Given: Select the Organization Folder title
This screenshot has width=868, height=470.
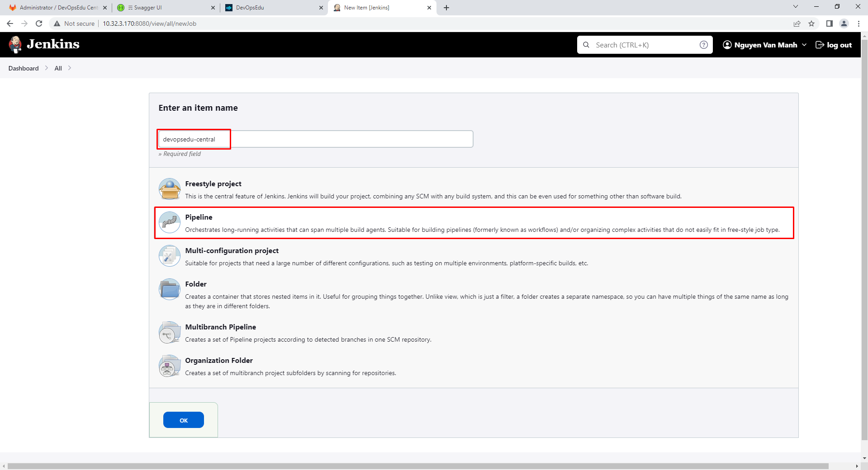Looking at the screenshot, I should click(x=219, y=360).
